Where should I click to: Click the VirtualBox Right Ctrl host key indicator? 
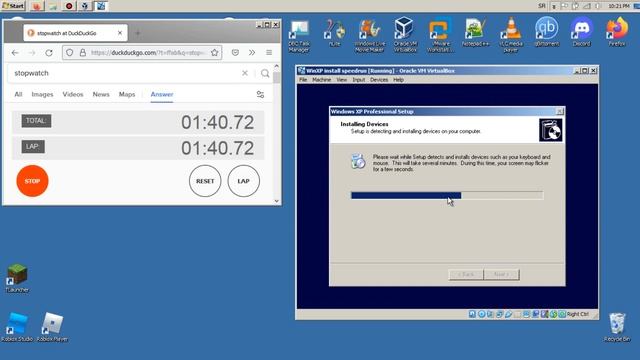click(578, 314)
